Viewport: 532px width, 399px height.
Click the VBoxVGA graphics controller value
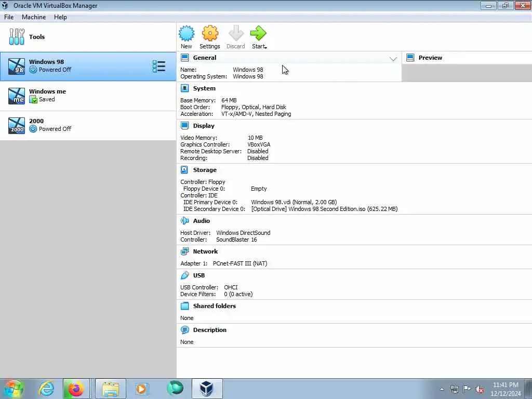coord(259,144)
